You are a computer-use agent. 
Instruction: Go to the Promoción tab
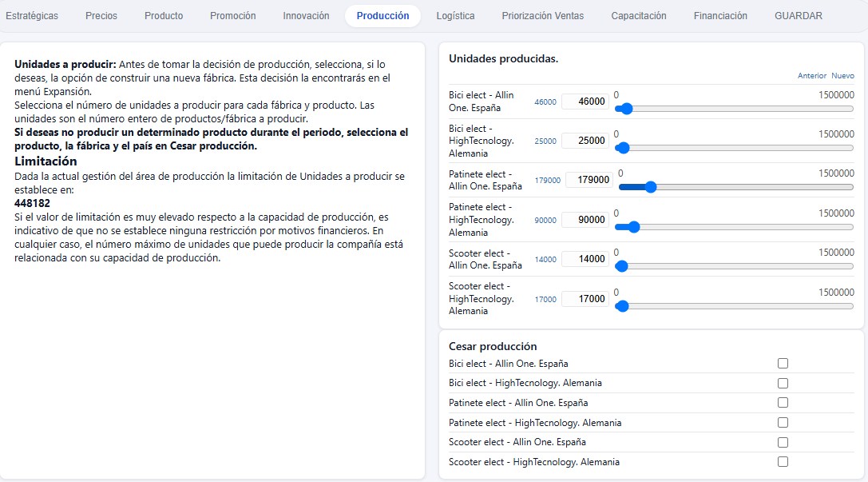click(232, 15)
